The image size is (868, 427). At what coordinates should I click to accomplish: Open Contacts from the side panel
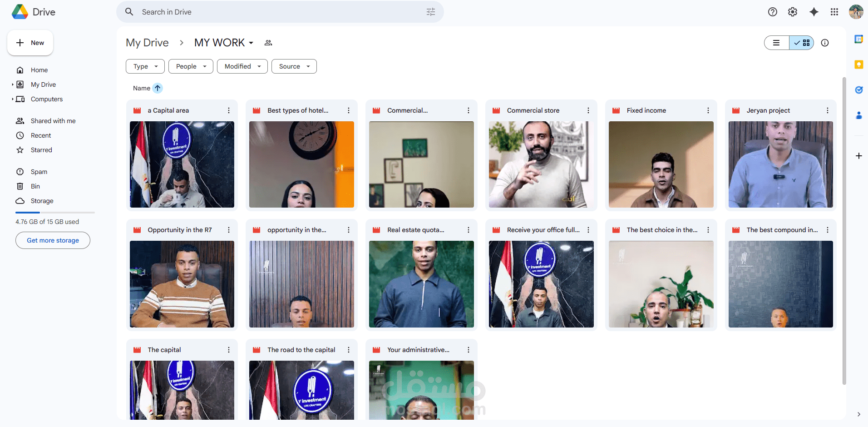(x=859, y=115)
